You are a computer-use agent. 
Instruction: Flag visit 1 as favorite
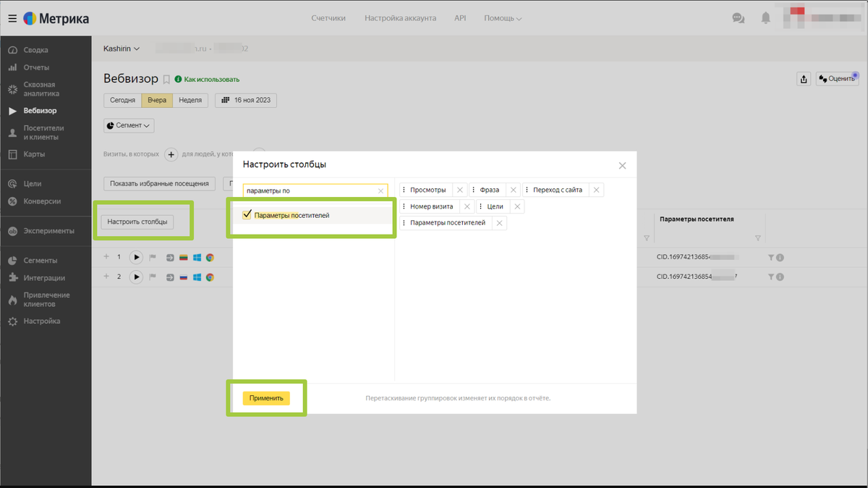click(x=153, y=257)
